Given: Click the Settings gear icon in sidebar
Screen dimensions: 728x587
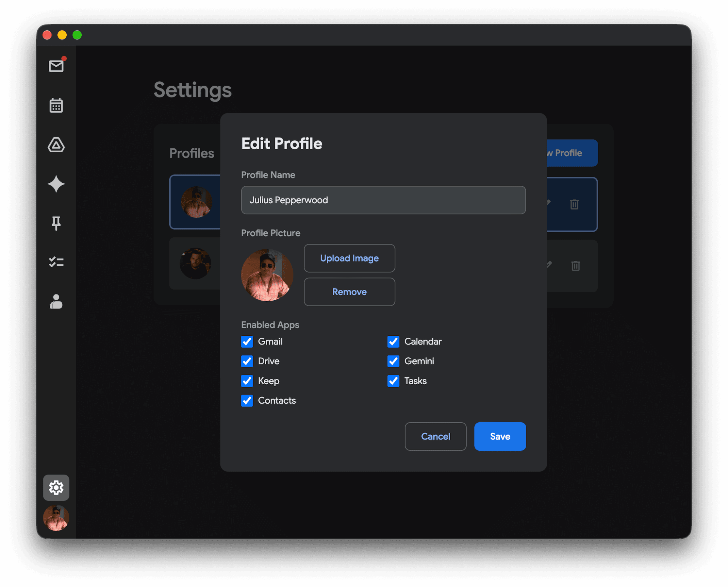Looking at the screenshot, I should coord(56,488).
